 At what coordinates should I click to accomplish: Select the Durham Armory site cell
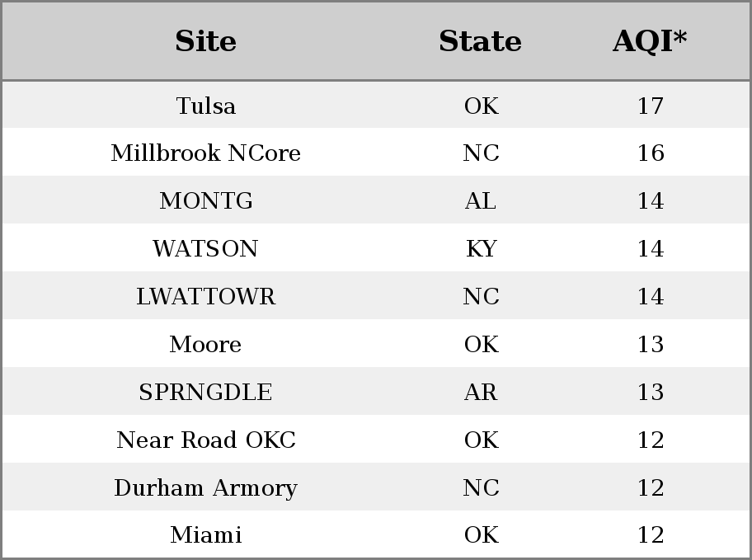206,487
